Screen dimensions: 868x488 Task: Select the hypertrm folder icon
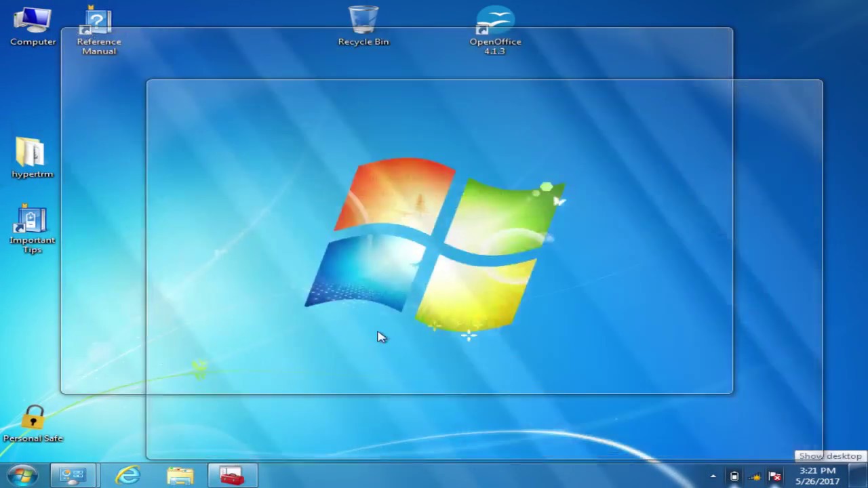32,158
